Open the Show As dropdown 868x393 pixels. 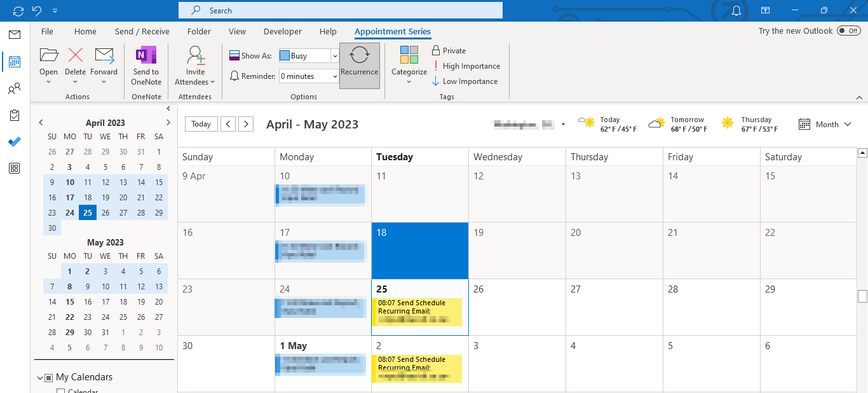pos(336,55)
